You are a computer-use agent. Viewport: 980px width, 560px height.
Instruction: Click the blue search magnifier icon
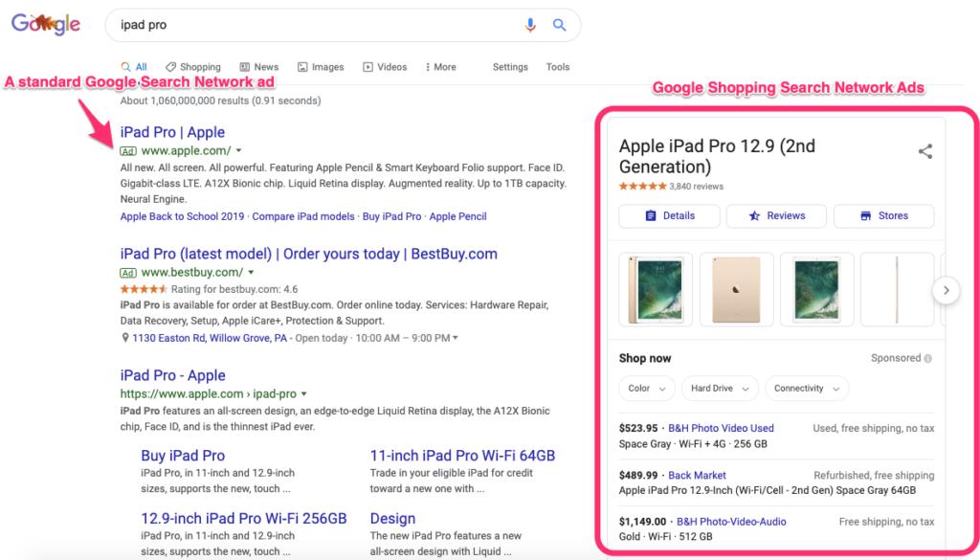click(560, 25)
